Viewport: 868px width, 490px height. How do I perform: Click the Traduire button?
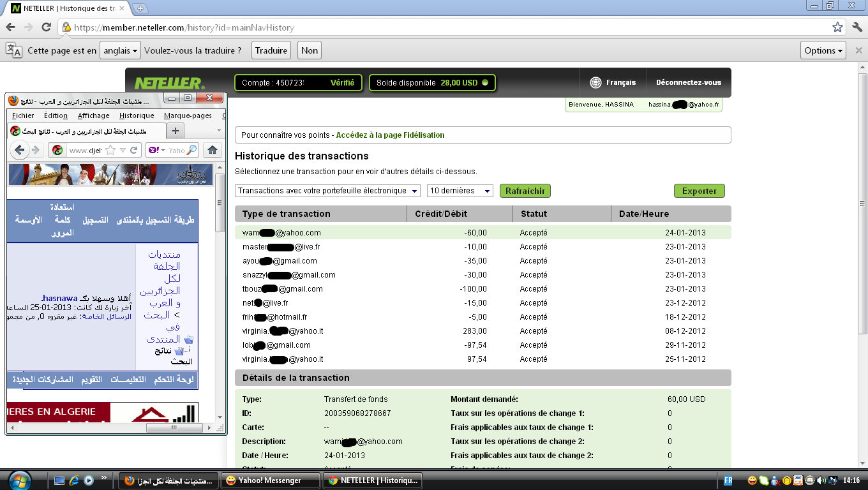(271, 50)
